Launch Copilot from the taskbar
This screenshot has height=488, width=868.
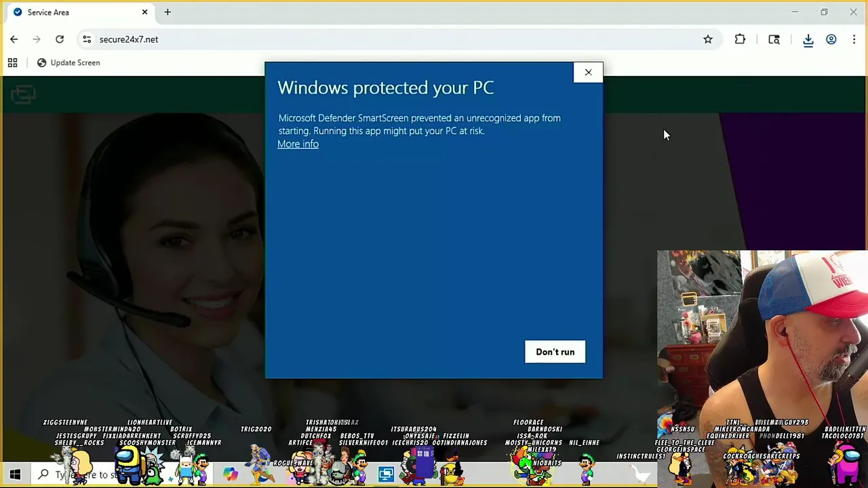coord(231,474)
